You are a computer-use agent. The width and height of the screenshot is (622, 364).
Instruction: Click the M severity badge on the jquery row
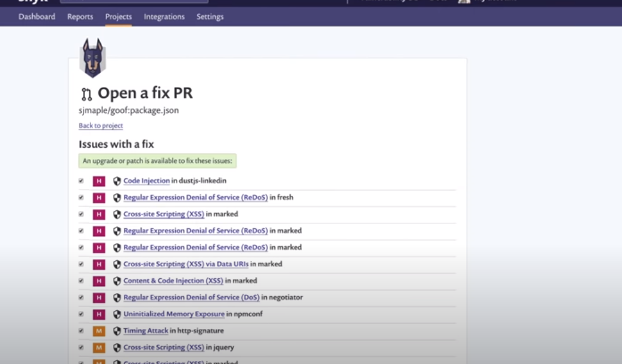point(99,348)
